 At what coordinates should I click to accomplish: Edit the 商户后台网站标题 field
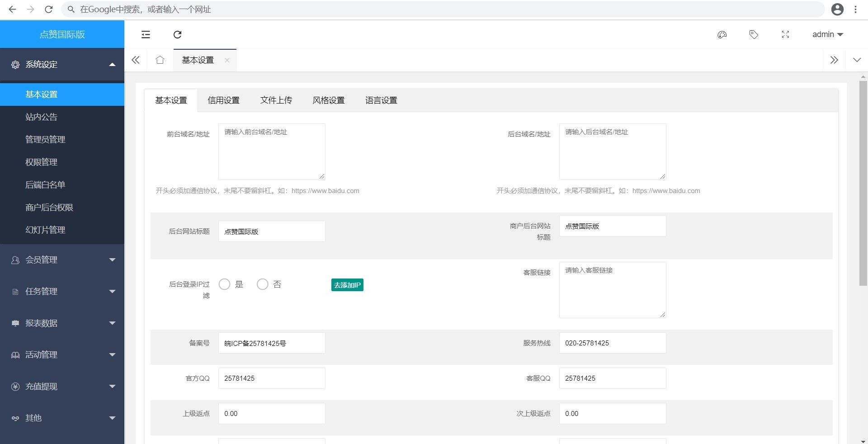click(x=613, y=226)
